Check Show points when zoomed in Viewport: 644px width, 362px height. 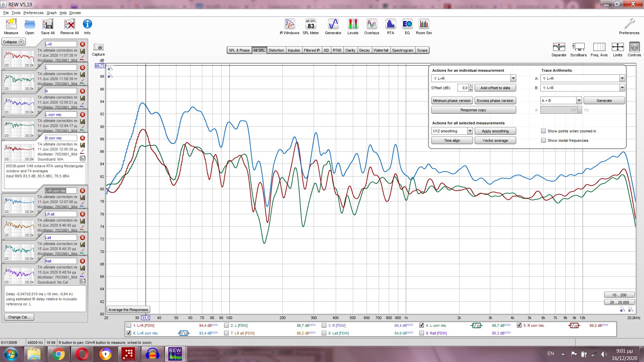[543, 131]
